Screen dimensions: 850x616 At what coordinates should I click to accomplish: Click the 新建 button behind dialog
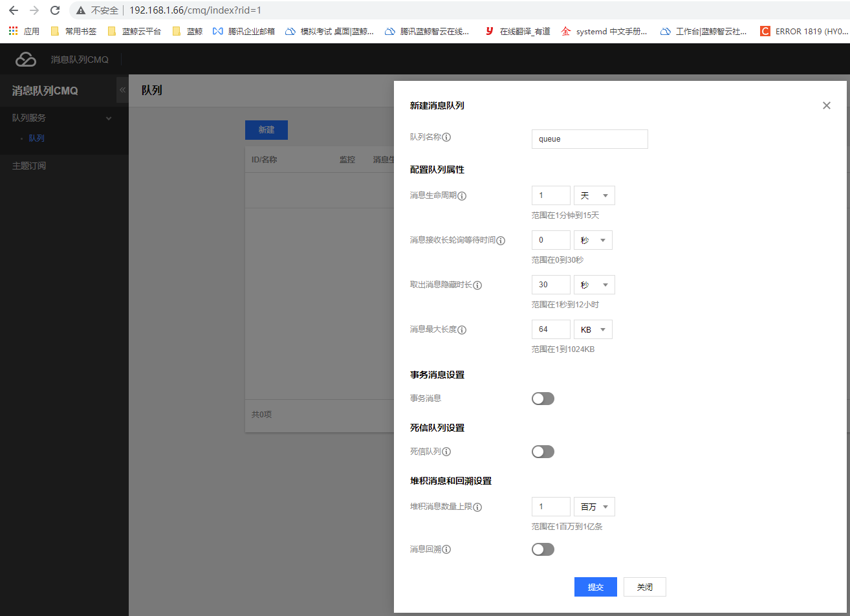(266, 130)
